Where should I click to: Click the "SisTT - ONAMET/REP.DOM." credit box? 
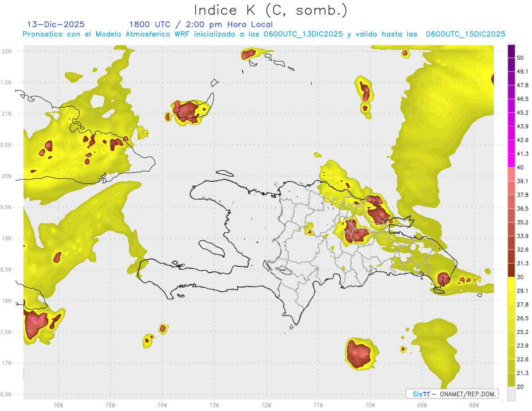452,394
